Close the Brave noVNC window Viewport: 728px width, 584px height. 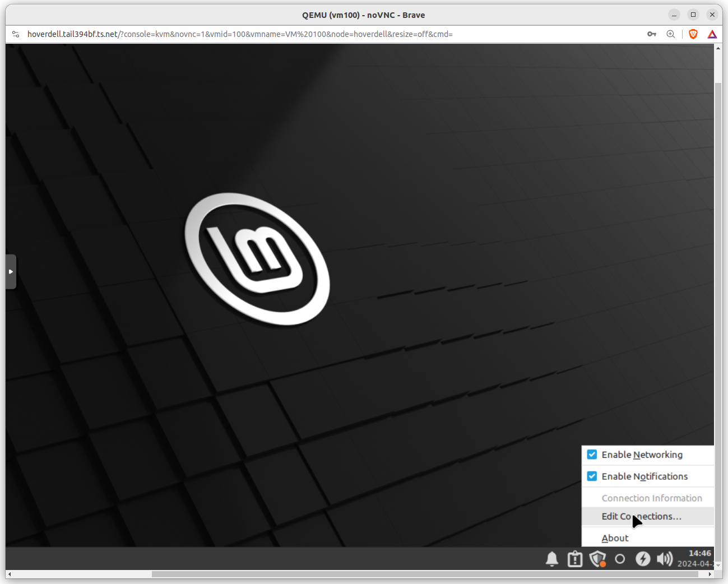(x=712, y=15)
